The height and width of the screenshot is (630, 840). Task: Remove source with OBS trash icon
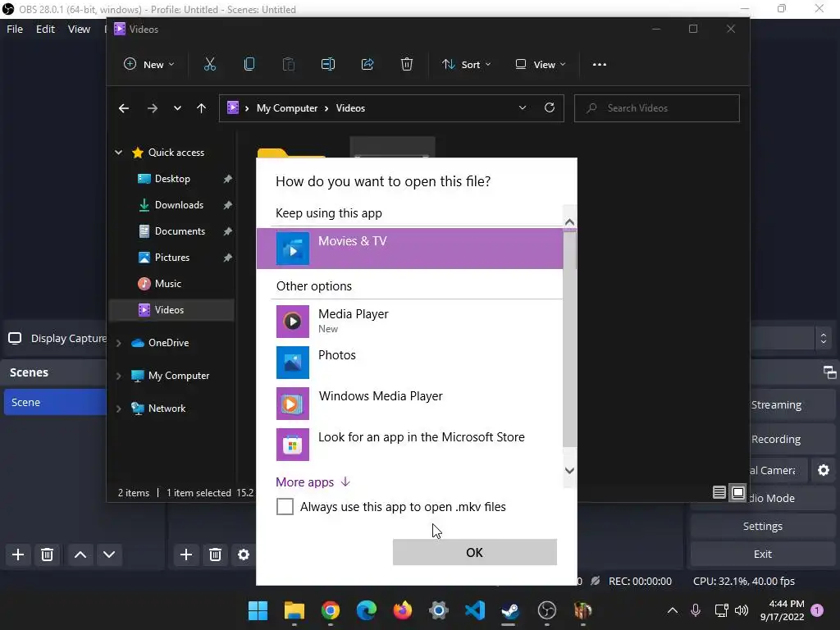point(216,555)
